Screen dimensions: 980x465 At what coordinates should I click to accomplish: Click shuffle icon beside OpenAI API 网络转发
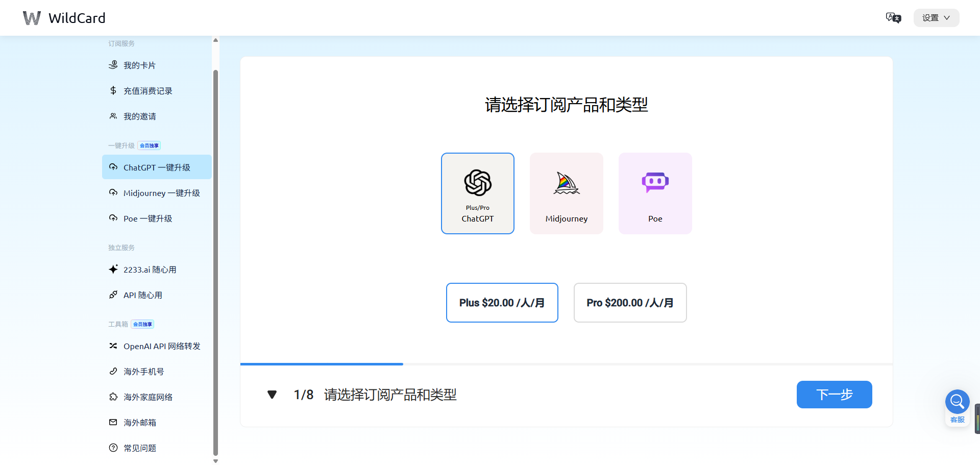pyautogui.click(x=113, y=346)
